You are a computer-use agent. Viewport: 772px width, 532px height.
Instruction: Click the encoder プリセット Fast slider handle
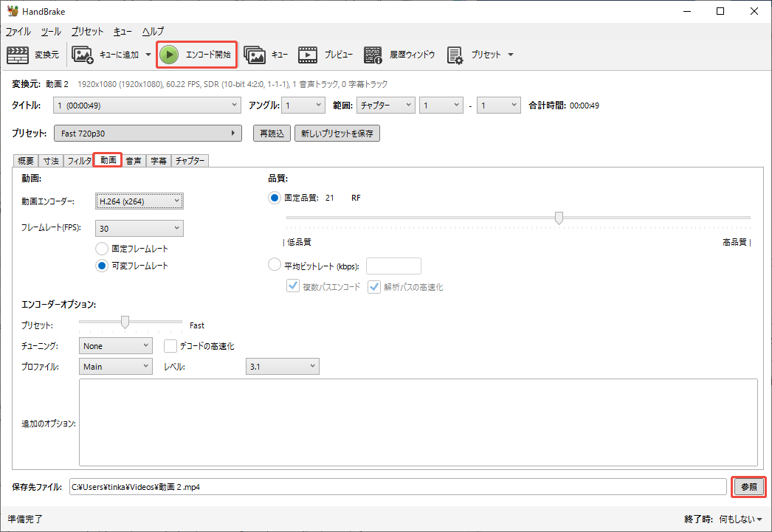point(125,322)
